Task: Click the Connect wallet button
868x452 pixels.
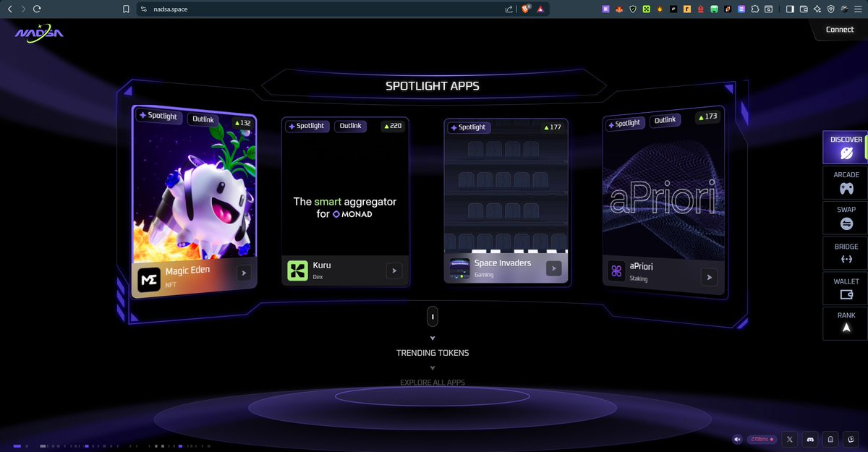Action: (840, 30)
